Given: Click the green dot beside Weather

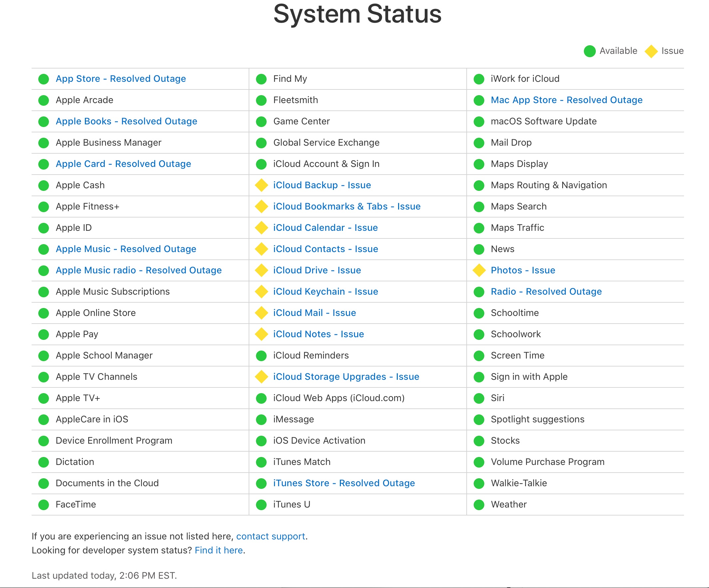Looking at the screenshot, I should [479, 505].
